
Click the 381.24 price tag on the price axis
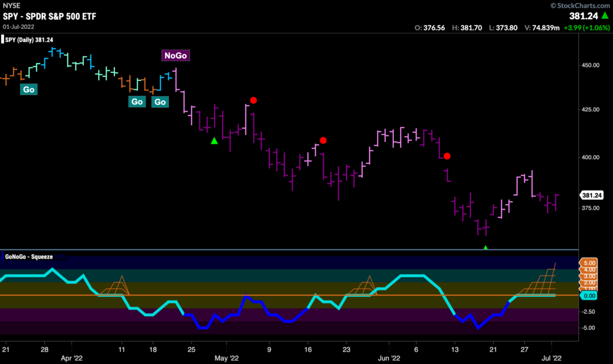(591, 195)
